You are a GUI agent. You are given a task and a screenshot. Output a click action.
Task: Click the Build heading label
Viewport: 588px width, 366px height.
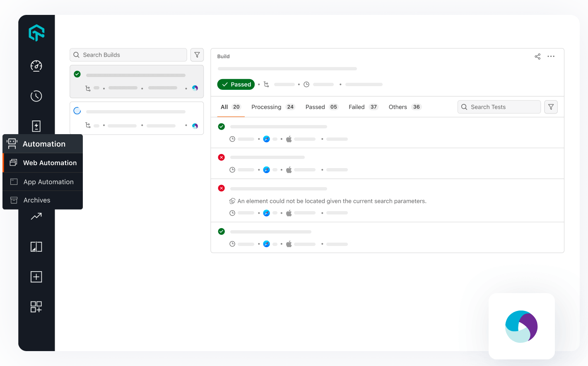click(224, 56)
